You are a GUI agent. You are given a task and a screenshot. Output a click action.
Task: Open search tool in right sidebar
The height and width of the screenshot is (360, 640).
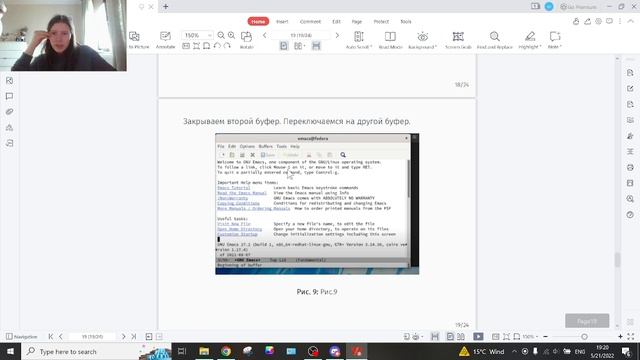click(630, 199)
